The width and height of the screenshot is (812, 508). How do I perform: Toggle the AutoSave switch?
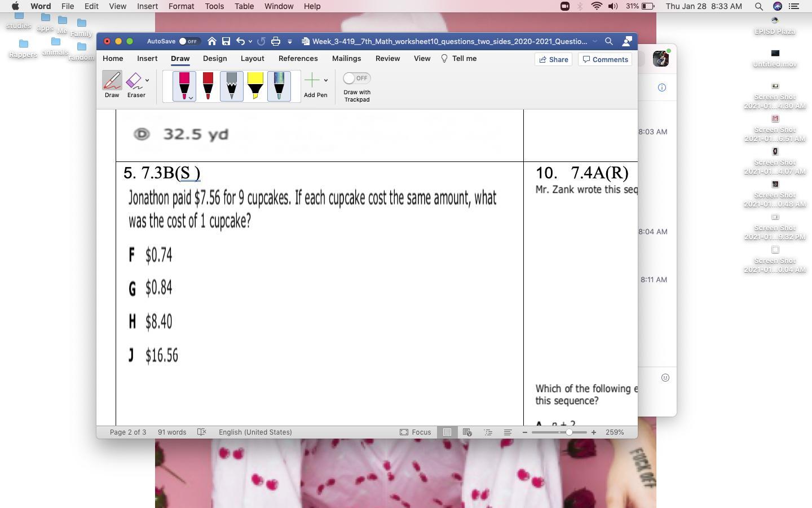tap(188, 41)
